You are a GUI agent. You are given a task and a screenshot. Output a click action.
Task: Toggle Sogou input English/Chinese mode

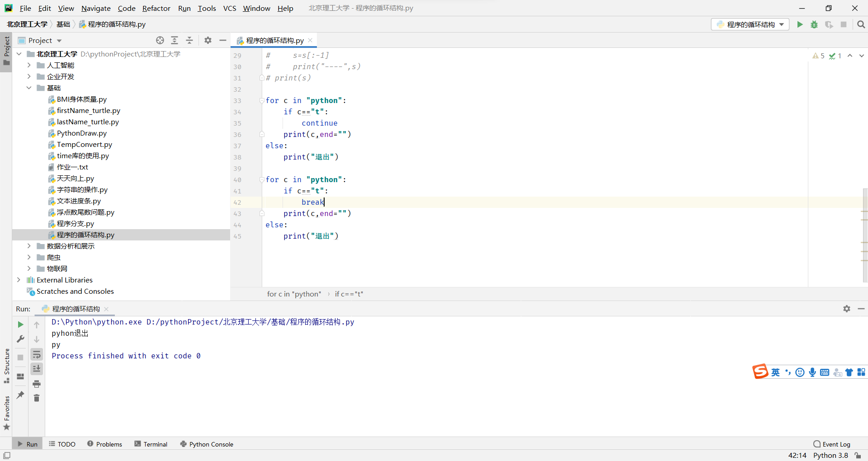775,372
